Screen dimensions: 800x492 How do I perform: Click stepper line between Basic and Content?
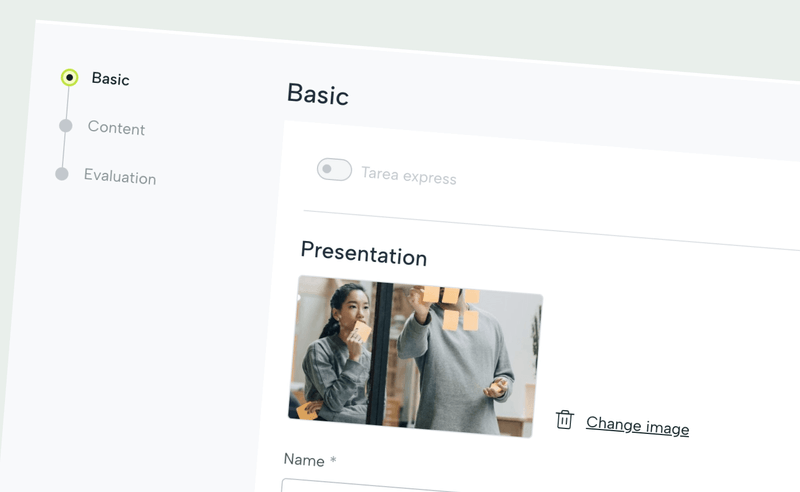pos(68,101)
